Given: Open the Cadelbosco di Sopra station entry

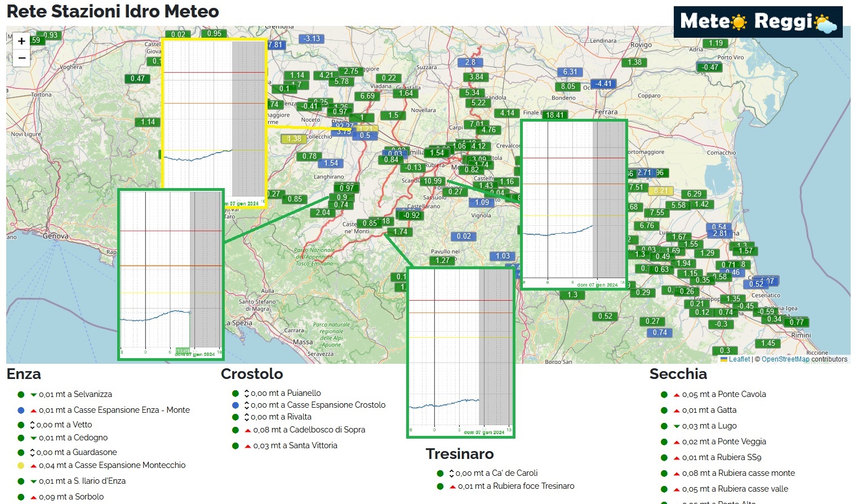Looking at the screenshot, I should (x=309, y=430).
